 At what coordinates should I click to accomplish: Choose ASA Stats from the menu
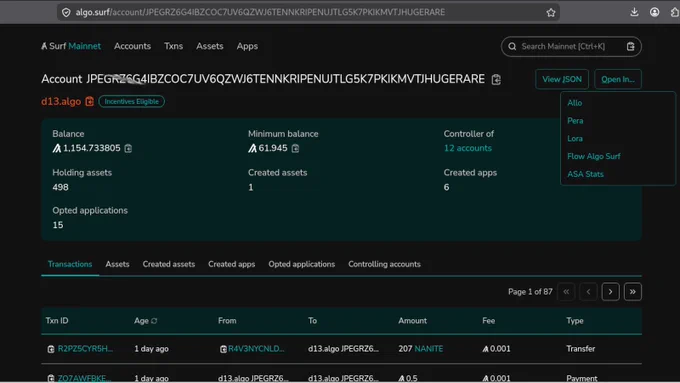coord(585,174)
